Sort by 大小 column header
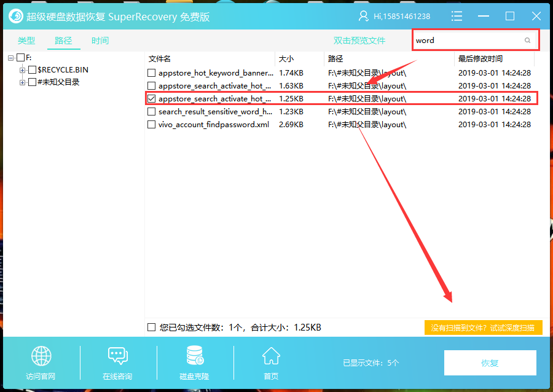The width and height of the screenshot is (553, 392). pyautogui.click(x=299, y=59)
